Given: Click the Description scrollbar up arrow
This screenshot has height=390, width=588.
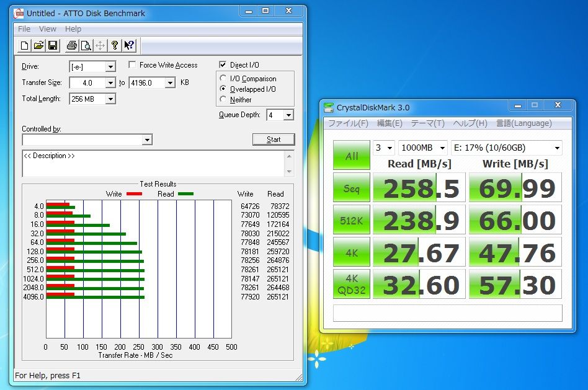Looking at the screenshot, I should [x=289, y=156].
